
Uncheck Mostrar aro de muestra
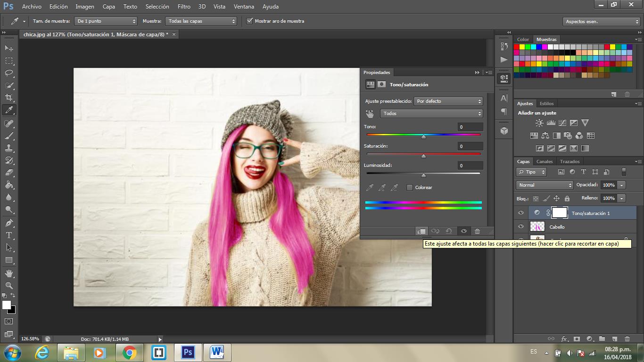pos(250,21)
